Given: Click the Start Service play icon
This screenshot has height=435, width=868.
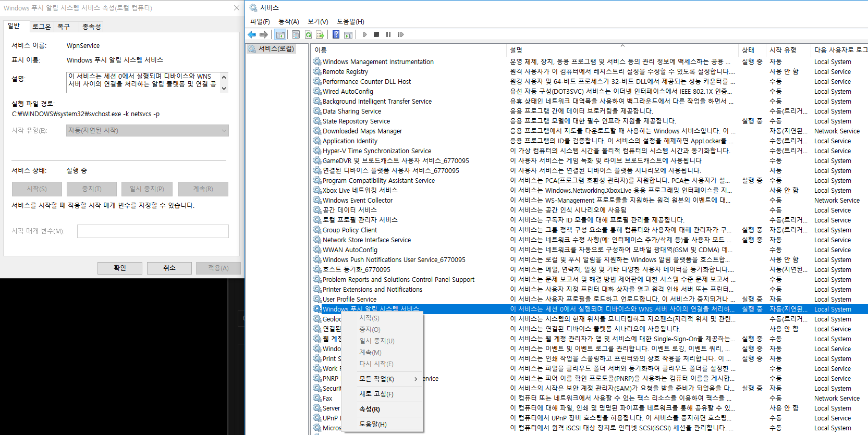Looking at the screenshot, I should point(365,34).
